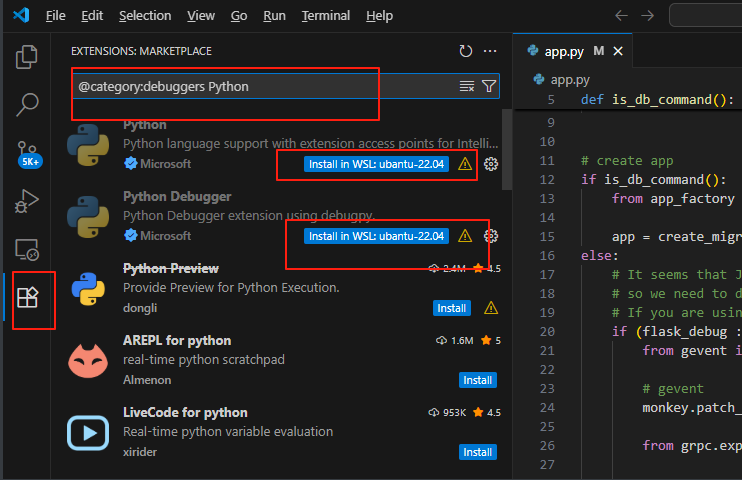This screenshot has height=480, width=742.
Task: Open the Search view in activity bar
Action: click(x=26, y=105)
